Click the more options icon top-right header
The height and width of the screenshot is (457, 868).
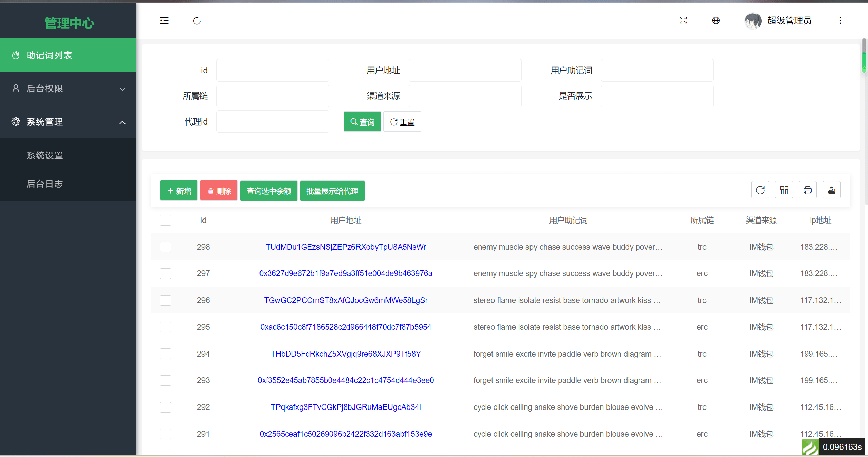pyautogui.click(x=840, y=20)
